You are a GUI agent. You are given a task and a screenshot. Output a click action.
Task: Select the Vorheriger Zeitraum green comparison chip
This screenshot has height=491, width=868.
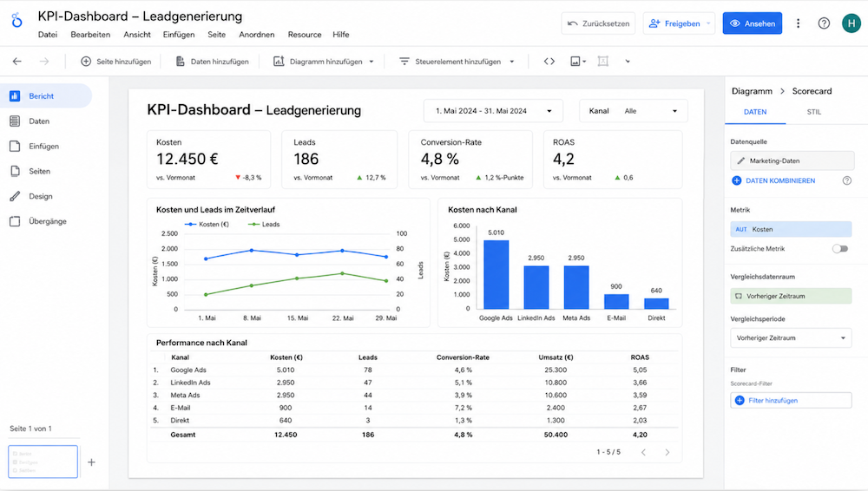(x=791, y=296)
